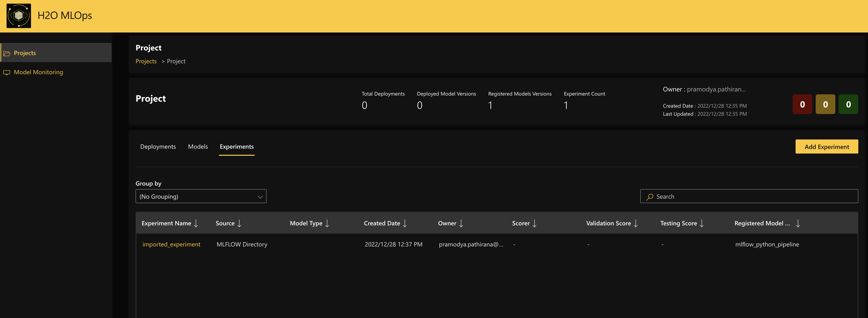Switch to the Deployments tab
This screenshot has width=868, height=318.
[158, 147]
